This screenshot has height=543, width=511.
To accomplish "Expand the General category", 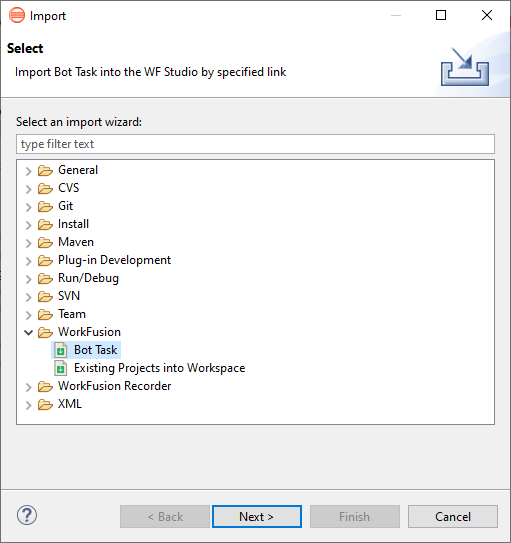I will [29, 171].
